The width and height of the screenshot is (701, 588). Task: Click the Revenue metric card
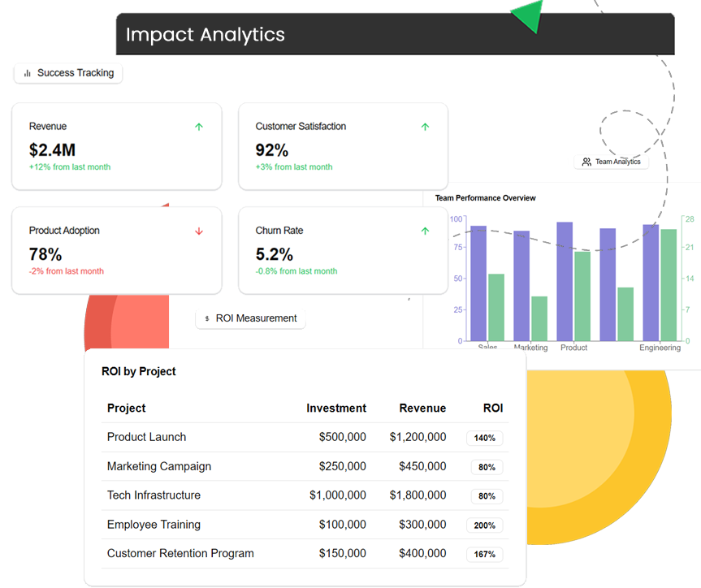click(116, 146)
